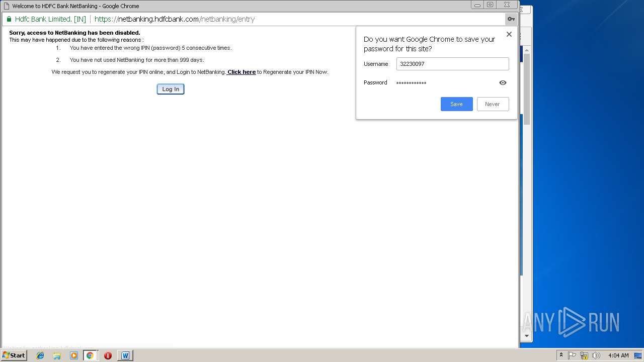Screen dimensions: 644x362
Task: Click the 'Hdfc Bank Limited. [IN]' certificate label
Action: [x=50, y=19]
